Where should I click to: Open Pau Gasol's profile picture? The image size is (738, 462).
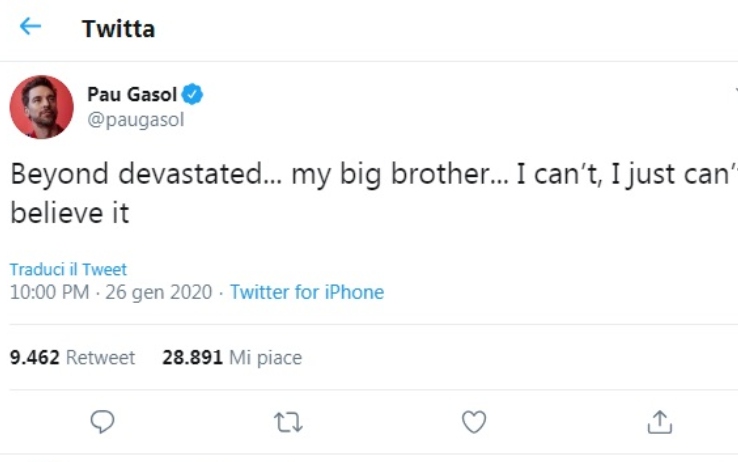(x=41, y=107)
